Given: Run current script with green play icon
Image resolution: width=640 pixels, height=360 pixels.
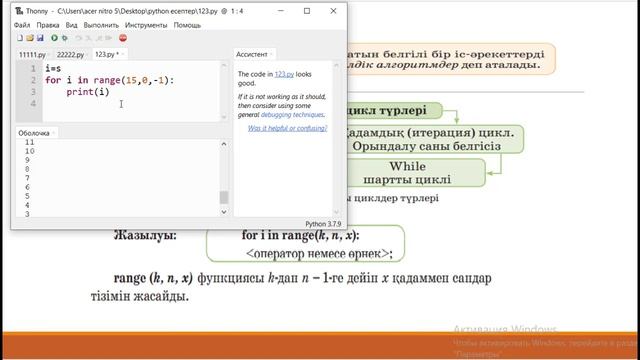Looking at the screenshot, I should pyautogui.click(x=54, y=38).
